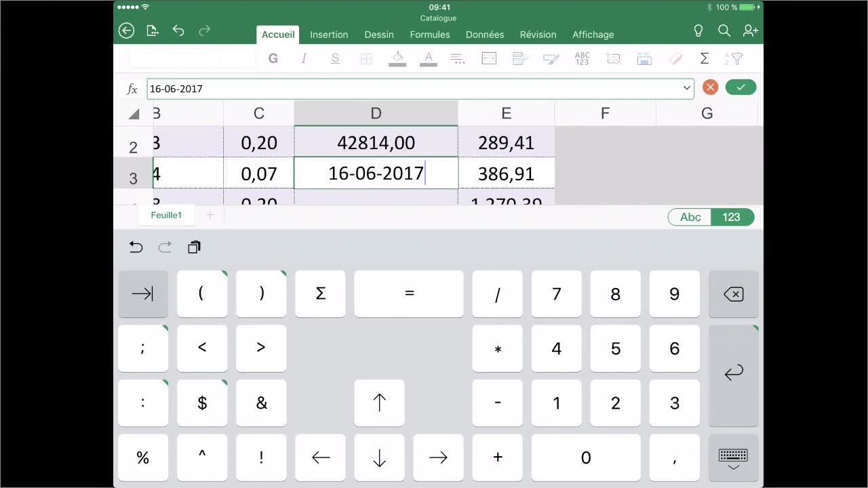Open the Formules tab

430,35
